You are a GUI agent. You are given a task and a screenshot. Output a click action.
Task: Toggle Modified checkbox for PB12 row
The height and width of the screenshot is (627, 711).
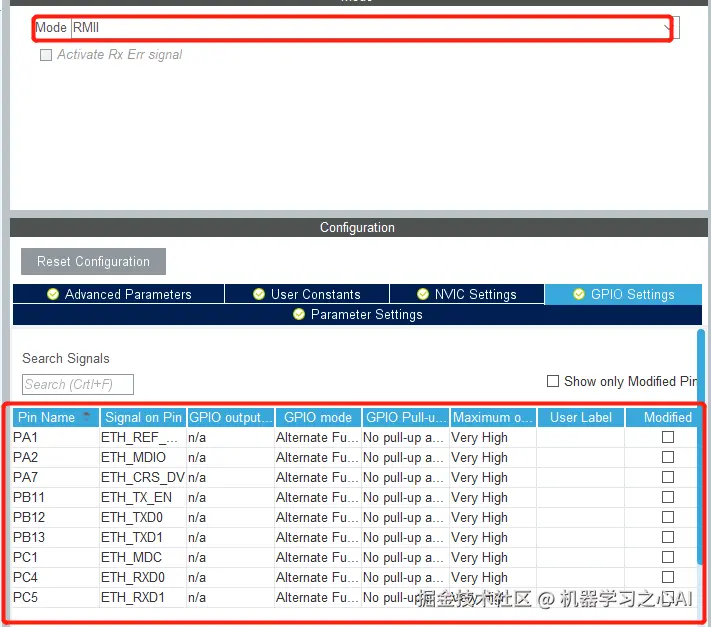[667, 517]
